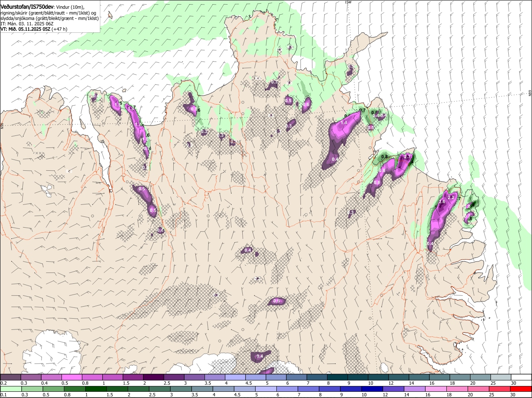Pick the bright pink 0.5 swatch, upper legend
This screenshot has width=532, height=398.
point(72,377)
